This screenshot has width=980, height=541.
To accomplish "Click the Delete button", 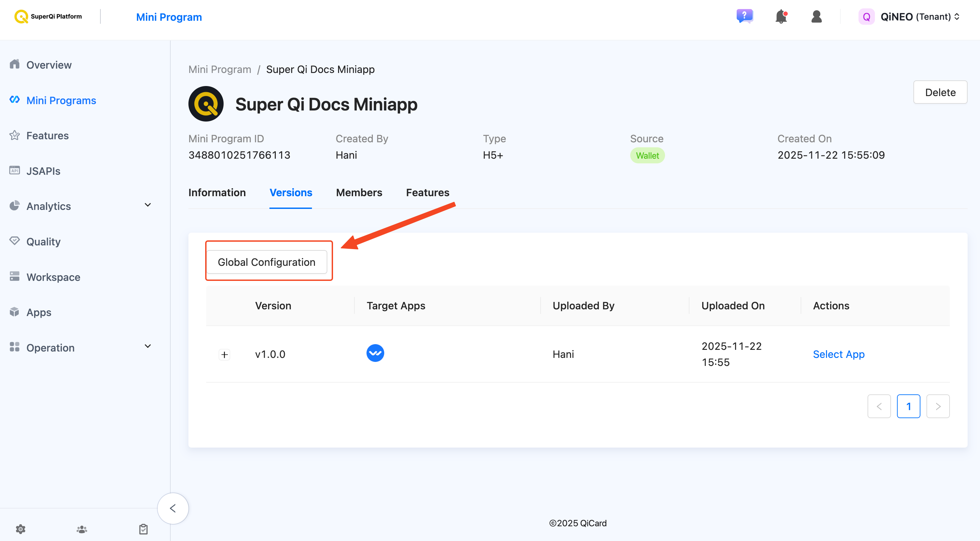I will pyautogui.click(x=940, y=92).
